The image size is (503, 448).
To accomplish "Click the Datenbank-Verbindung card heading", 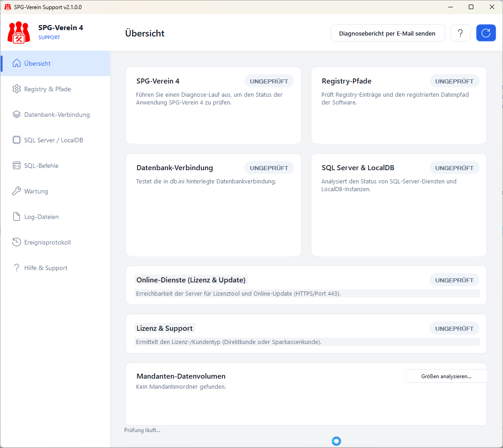I will click(174, 168).
